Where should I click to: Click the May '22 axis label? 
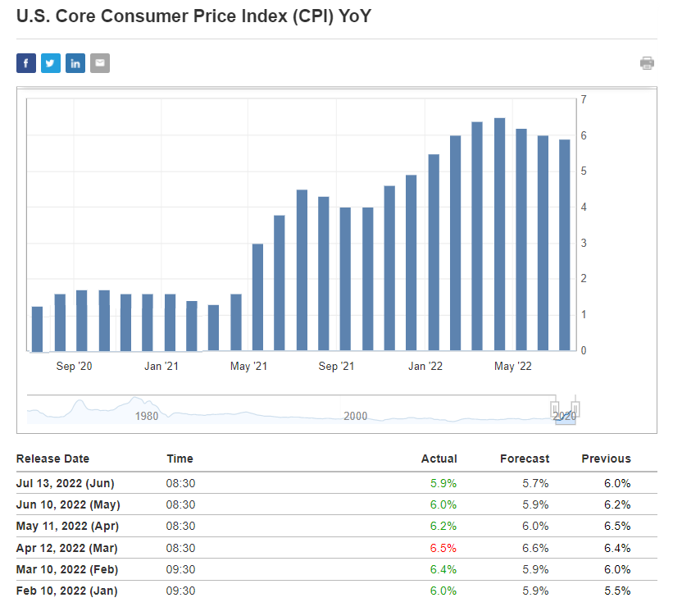(x=513, y=366)
